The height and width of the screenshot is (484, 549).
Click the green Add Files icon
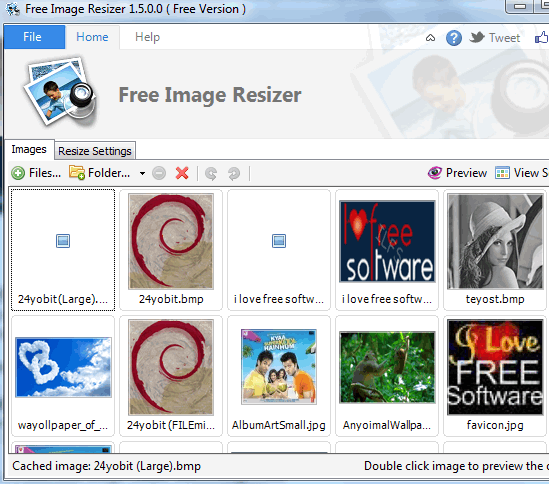(18, 173)
